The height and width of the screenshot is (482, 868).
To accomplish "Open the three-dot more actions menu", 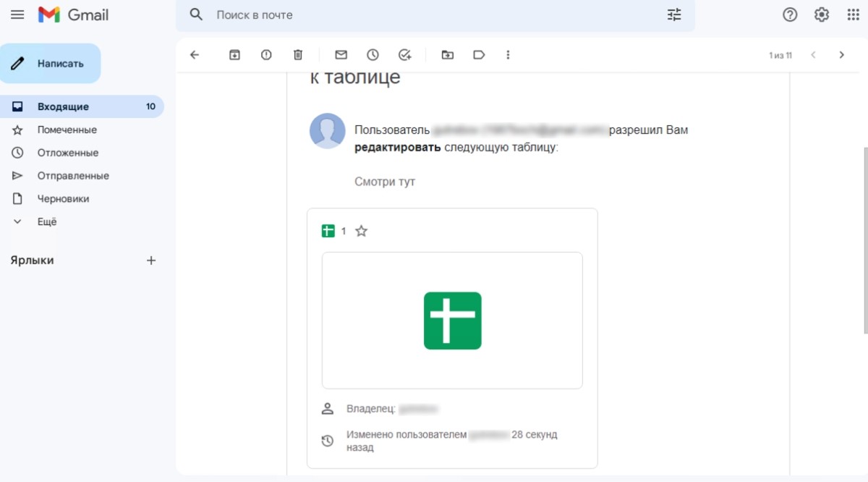I will click(x=508, y=55).
